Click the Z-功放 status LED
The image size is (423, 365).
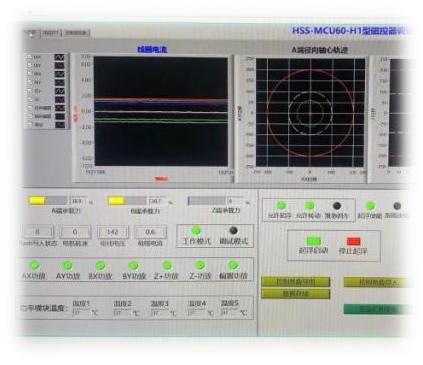click(x=200, y=265)
